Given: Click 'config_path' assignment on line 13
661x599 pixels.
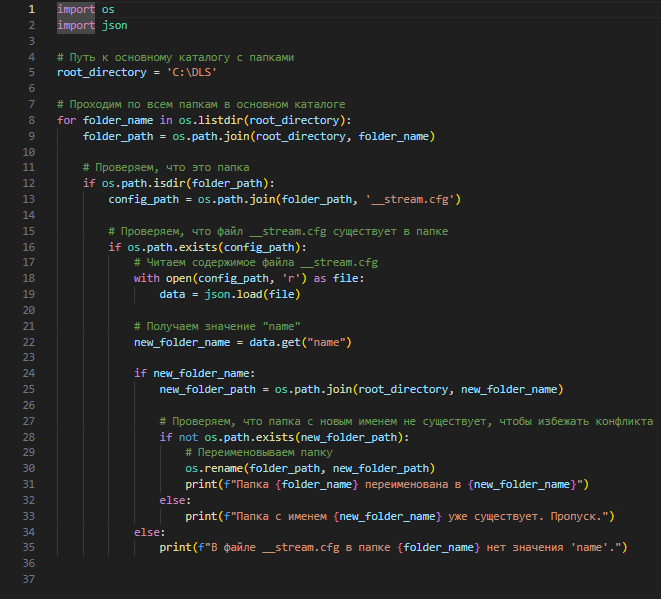Looking at the screenshot, I should click(x=144, y=199).
